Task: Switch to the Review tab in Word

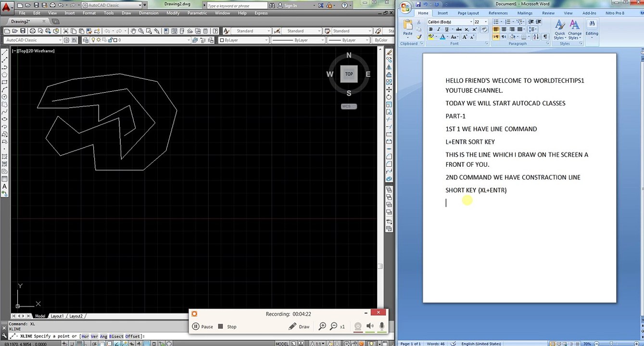Action: click(548, 13)
